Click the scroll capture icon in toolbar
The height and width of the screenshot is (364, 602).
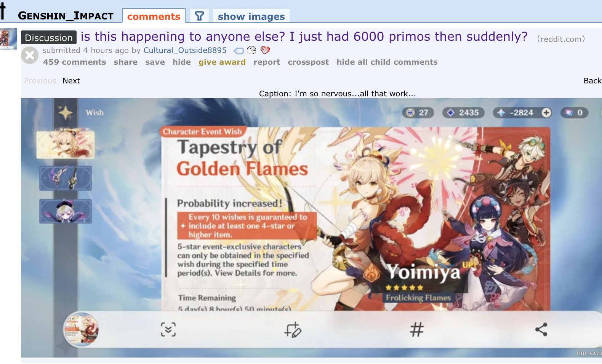coord(168,329)
